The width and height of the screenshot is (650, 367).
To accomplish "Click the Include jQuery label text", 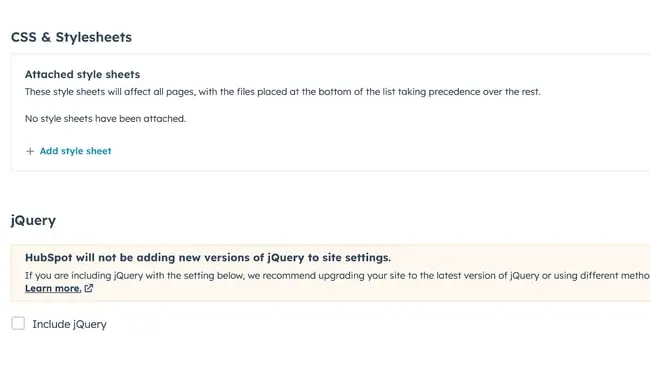I will [70, 324].
